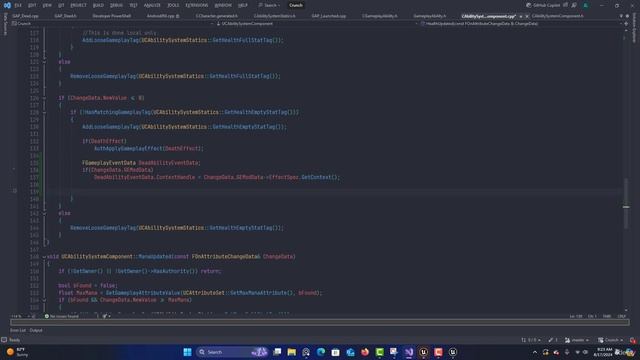The width and height of the screenshot is (640, 360).
Task: Open the Windows Start menu
Action: (187, 352)
